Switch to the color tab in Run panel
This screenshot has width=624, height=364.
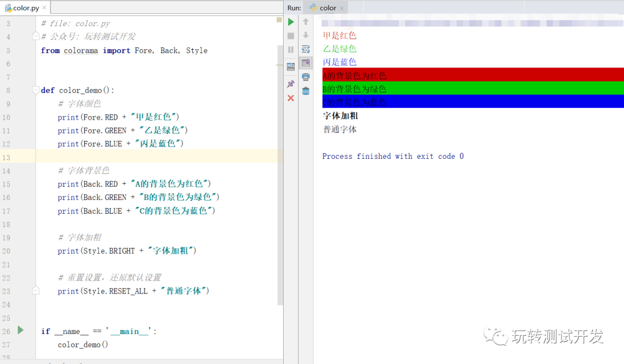click(328, 8)
